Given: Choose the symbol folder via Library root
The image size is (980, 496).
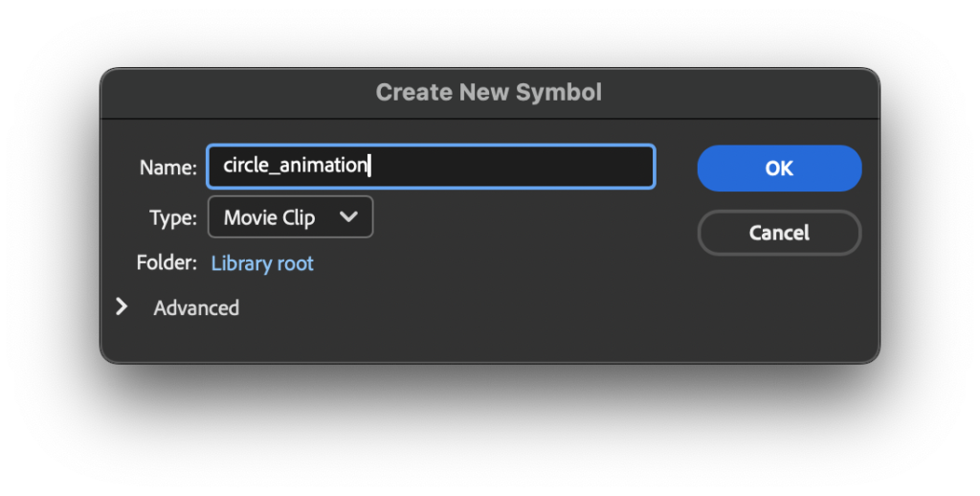Looking at the screenshot, I should [x=262, y=263].
